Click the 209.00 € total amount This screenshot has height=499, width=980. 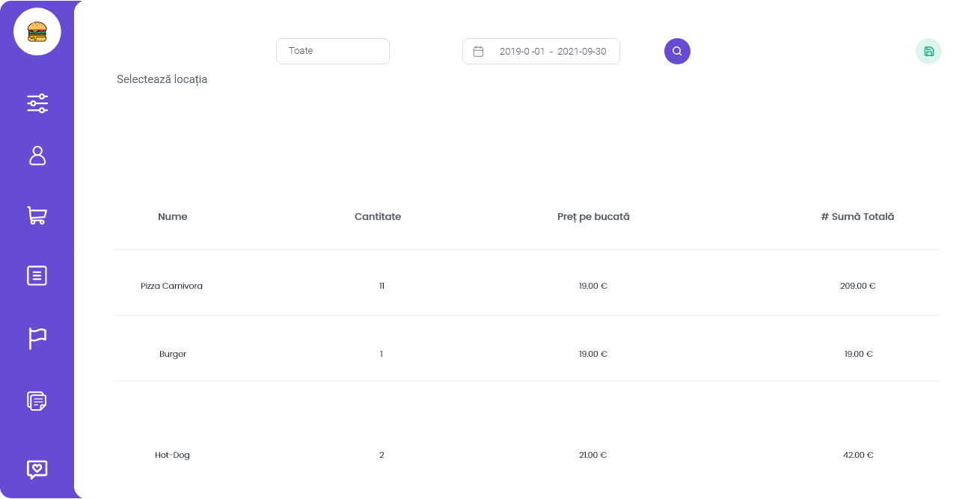(857, 286)
